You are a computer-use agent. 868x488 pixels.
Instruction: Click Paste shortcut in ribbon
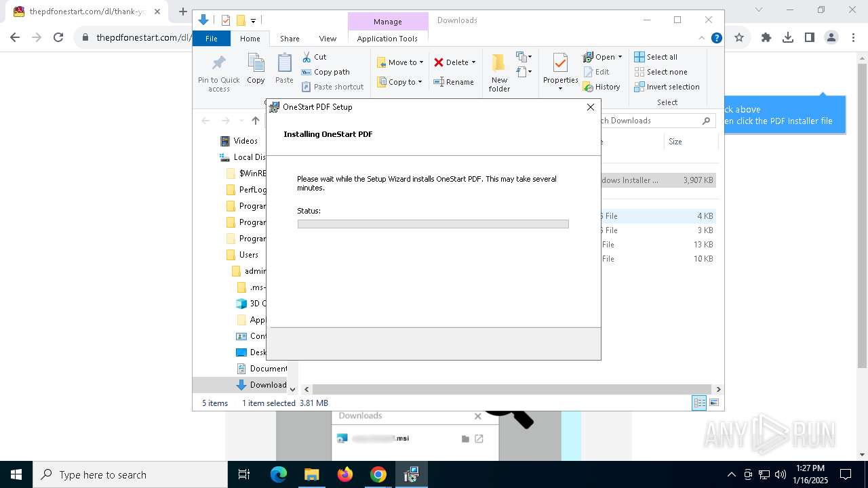[332, 87]
